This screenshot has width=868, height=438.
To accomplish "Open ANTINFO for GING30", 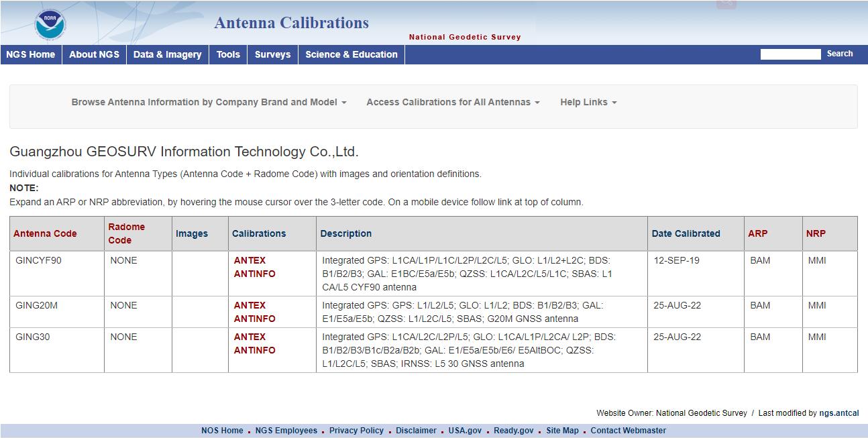I will pos(254,350).
